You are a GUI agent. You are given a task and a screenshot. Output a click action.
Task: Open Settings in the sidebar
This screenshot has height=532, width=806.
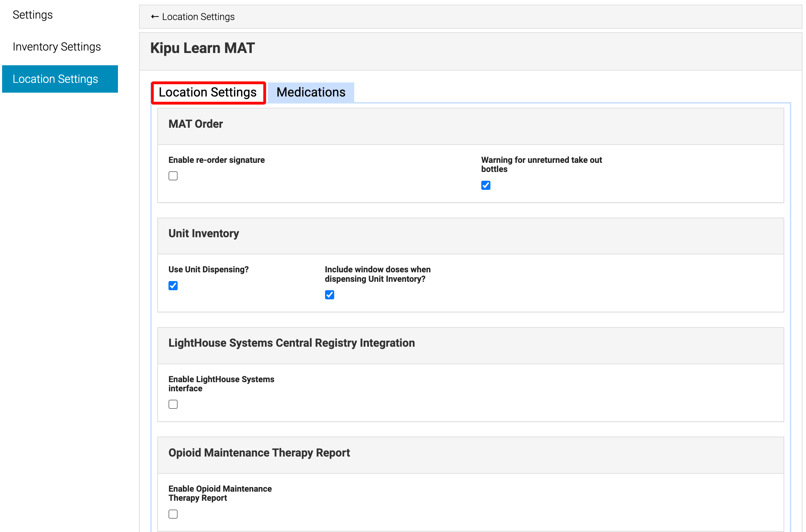[x=33, y=15]
